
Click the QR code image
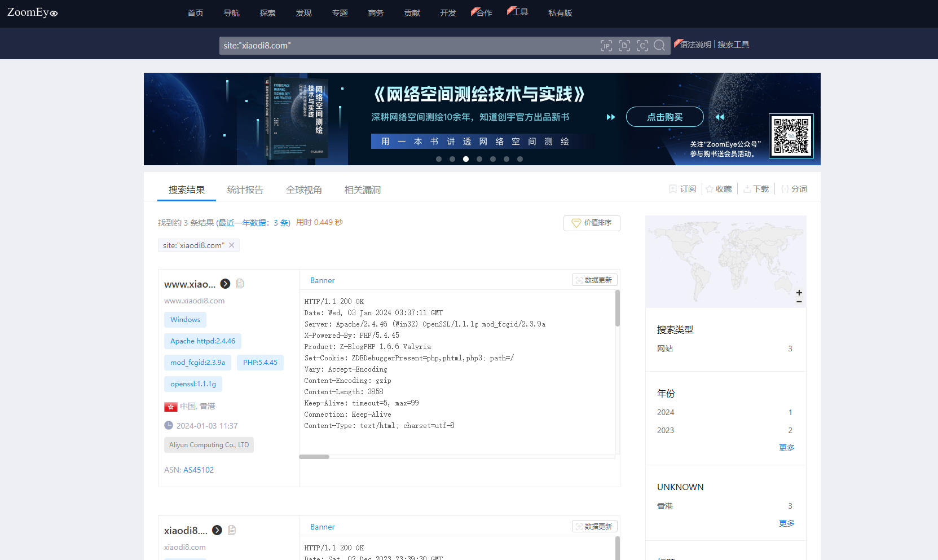pos(791,136)
